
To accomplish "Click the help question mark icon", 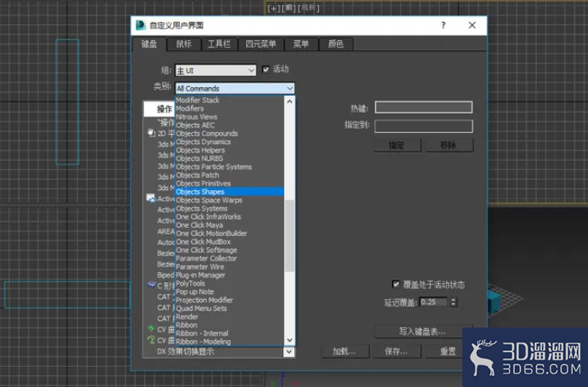I will point(443,25).
